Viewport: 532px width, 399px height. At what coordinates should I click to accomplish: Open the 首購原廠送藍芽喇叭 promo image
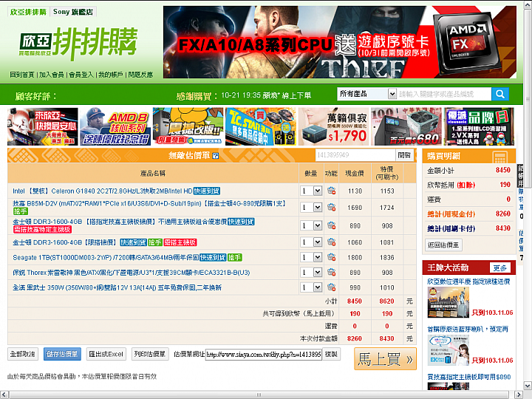click(449, 350)
